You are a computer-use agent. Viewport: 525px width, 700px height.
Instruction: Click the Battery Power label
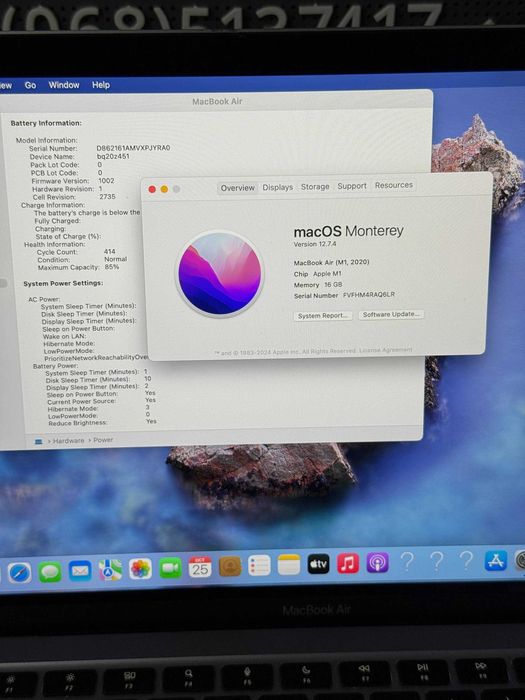(x=55, y=366)
